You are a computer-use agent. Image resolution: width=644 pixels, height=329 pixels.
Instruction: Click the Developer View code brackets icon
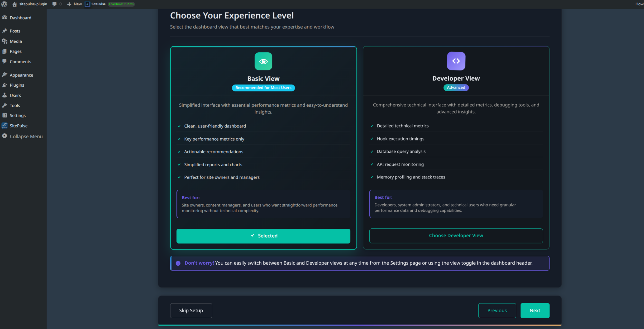click(x=456, y=61)
